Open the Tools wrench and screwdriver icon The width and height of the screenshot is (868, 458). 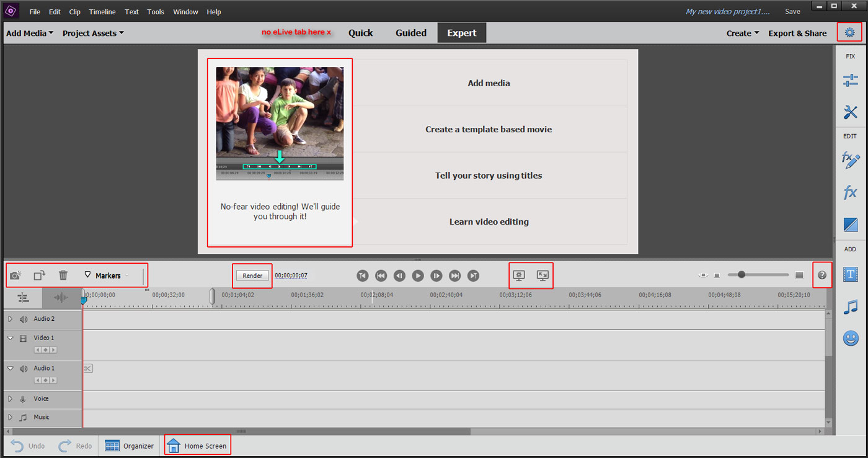(x=850, y=112)
